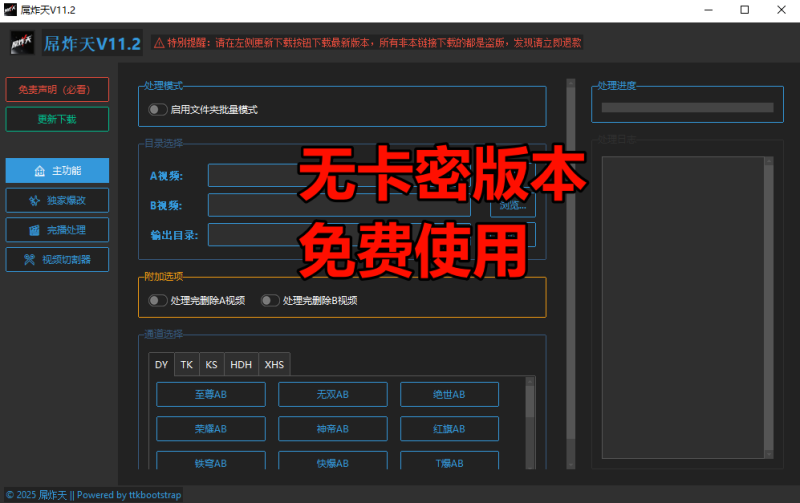Switch to the DY channel tab

coord(161,364)
